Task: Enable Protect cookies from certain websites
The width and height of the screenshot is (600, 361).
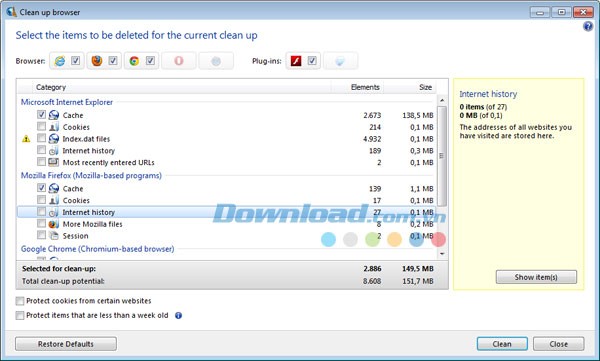Action: [20, 301]
